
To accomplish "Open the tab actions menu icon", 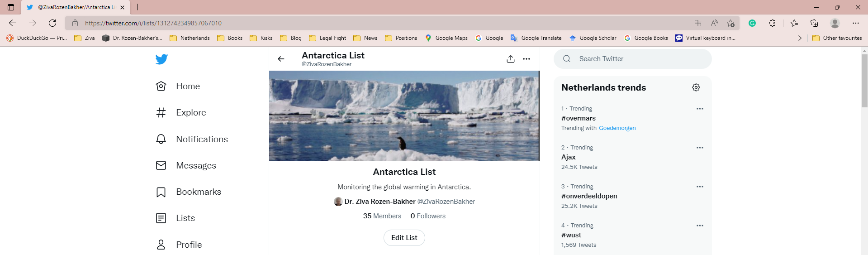I will (x=11, y=7).
